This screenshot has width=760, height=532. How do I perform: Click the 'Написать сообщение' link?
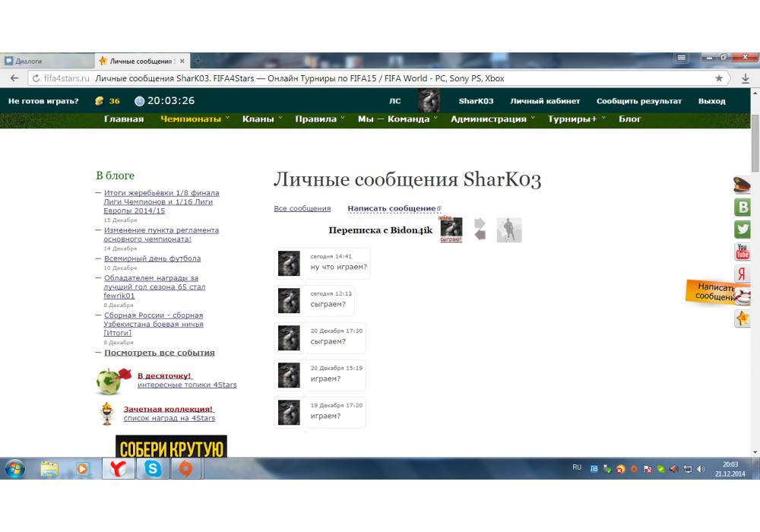(391, 208)
